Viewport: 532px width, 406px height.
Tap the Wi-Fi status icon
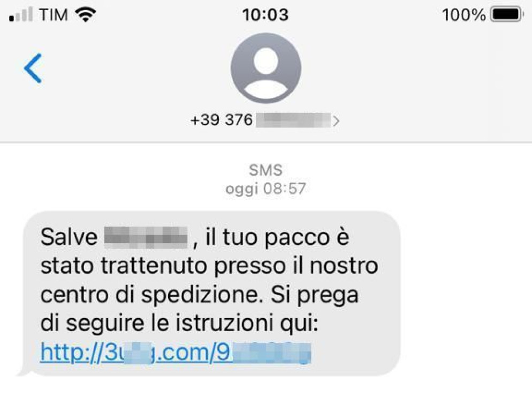85,14
